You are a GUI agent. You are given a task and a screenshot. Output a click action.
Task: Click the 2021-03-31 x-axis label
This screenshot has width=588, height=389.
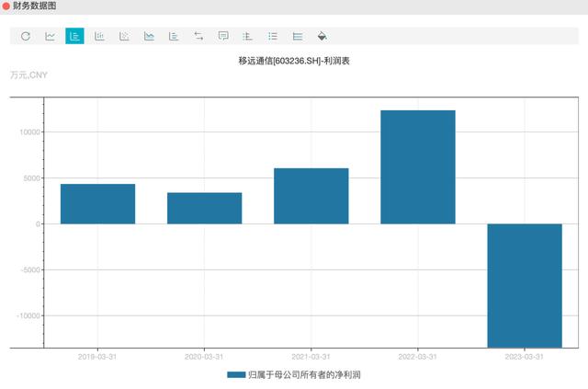click(x=311, y=357)
